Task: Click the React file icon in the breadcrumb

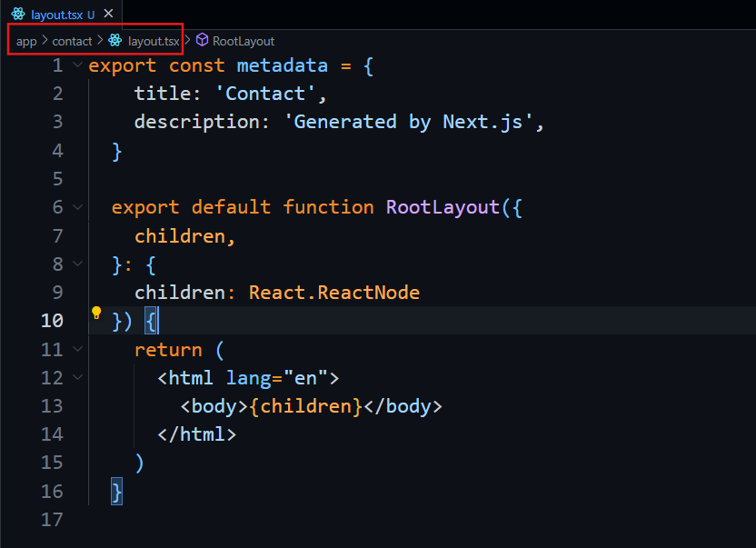Action: click(x=114, y=41)
